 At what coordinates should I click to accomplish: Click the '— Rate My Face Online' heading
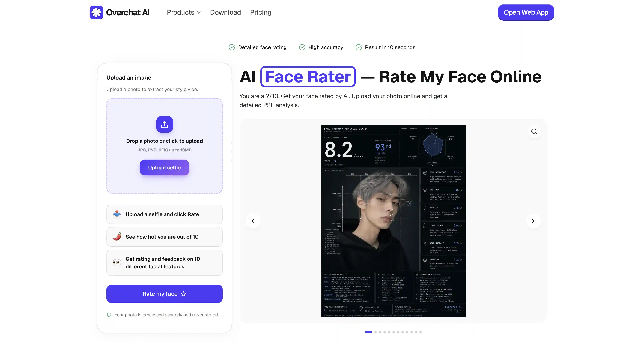(x=451, y=77)
